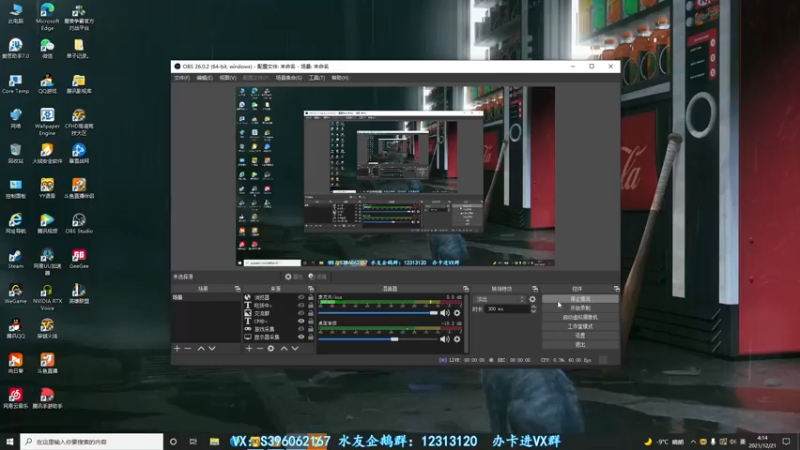This screenshot has height=450, width=800.
Task: Click the 停止推流 stop streaming button
Action: point(580,299)
